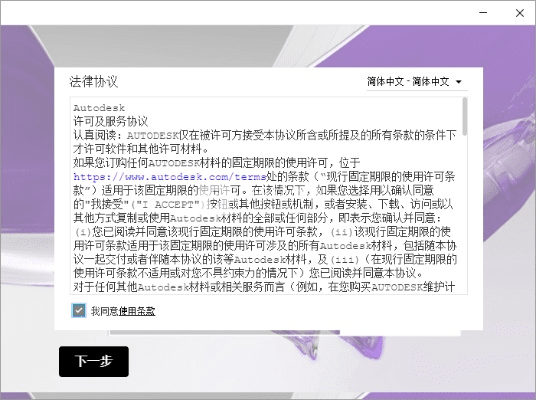This screenshot has width=536, height=400.
Task: Uncheck the 我同意使用条款 checkbox
Action: click(79, 310)
